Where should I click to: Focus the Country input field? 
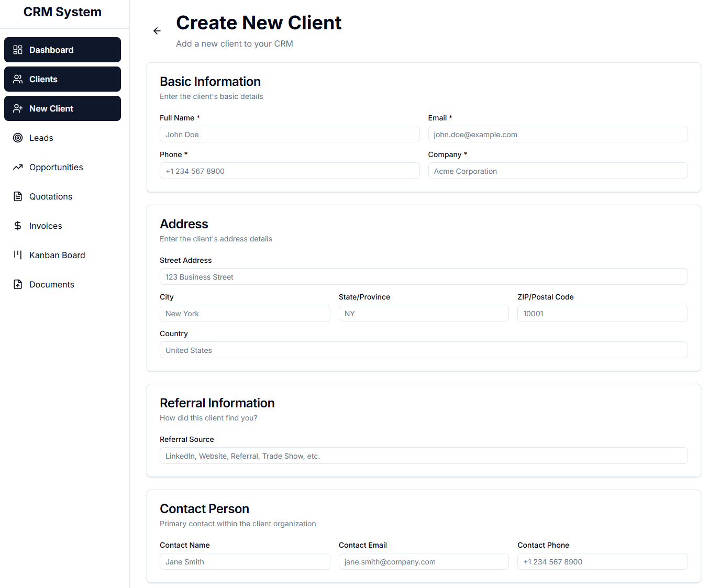[424, 350]
